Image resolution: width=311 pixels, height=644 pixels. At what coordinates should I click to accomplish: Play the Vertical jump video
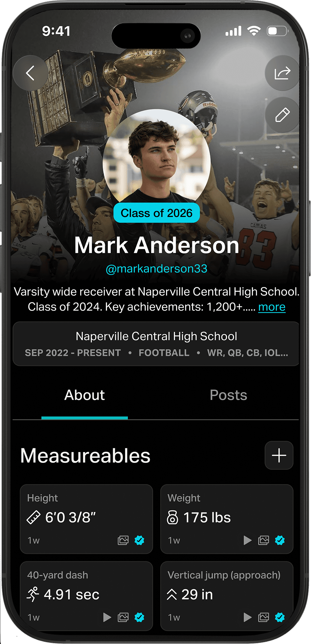247,617
